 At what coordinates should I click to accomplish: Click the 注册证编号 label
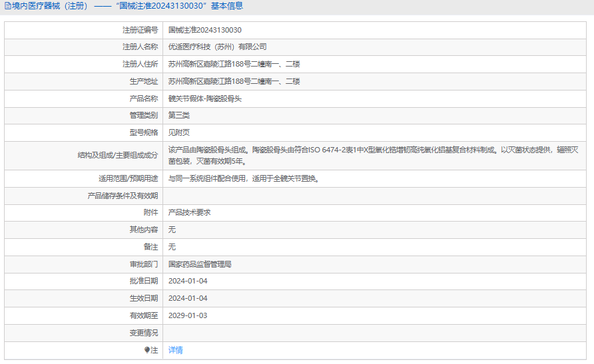click(x=140, y=30)
